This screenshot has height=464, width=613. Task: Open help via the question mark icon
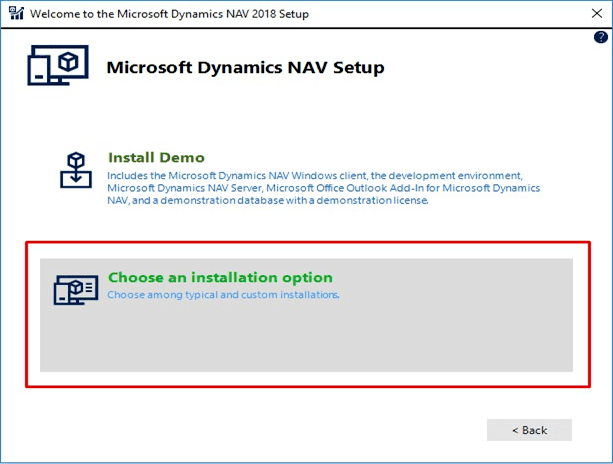pos(600,37)
